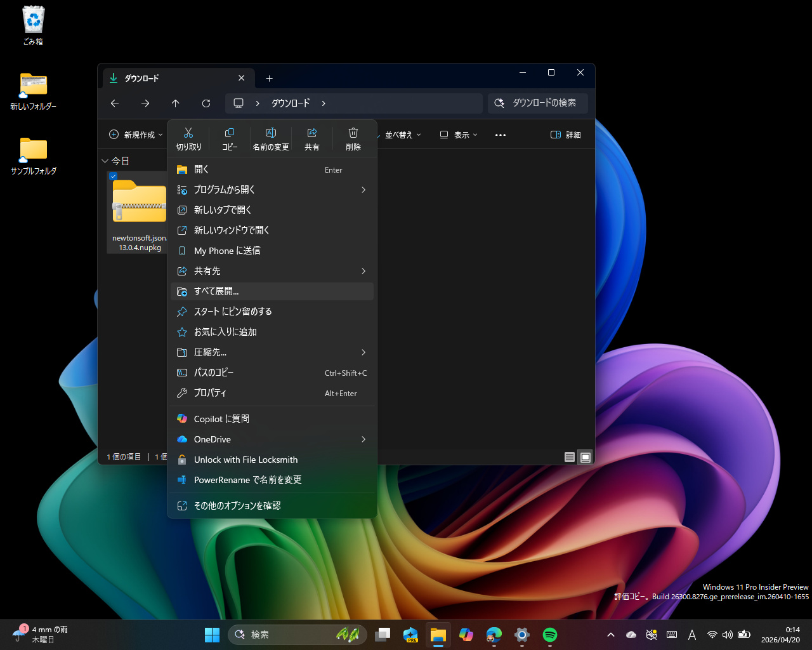Click the Copy (コピー) toolbar icon

[x=229, y=138]
